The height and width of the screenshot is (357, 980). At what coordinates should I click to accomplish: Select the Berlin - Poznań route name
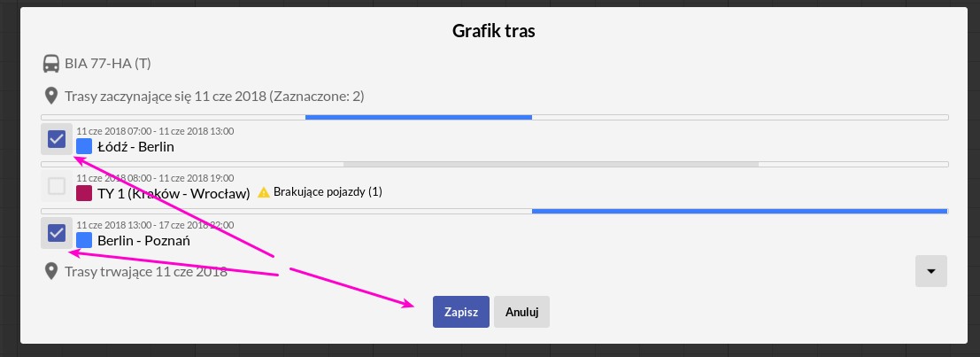coord(143,240)
